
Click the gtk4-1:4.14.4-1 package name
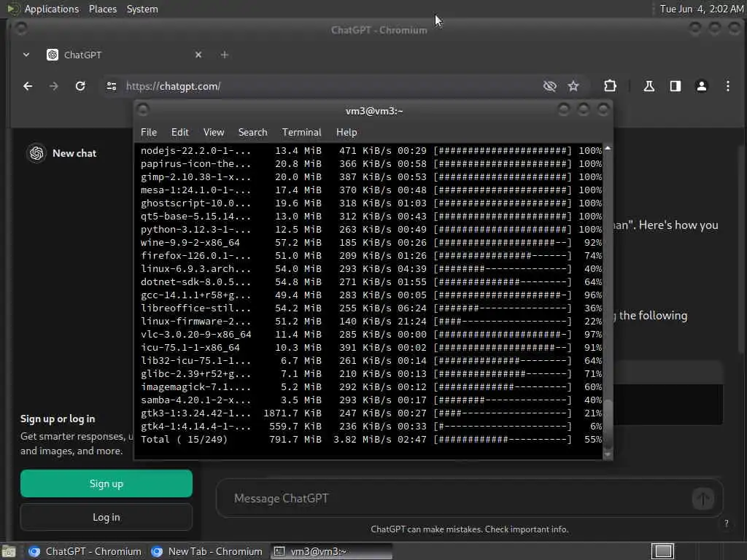(196, 426)
